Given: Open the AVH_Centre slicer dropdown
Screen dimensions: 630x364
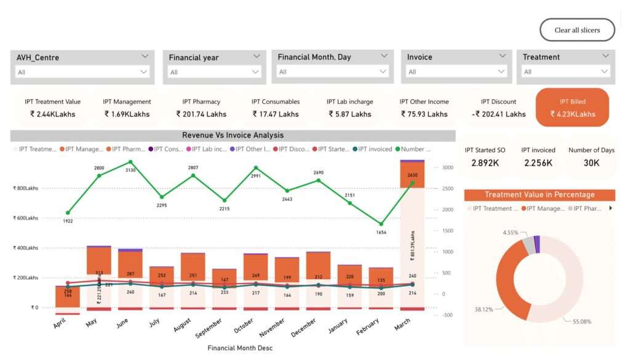Looking at the screenshot, I should click(x=144, y=72).
